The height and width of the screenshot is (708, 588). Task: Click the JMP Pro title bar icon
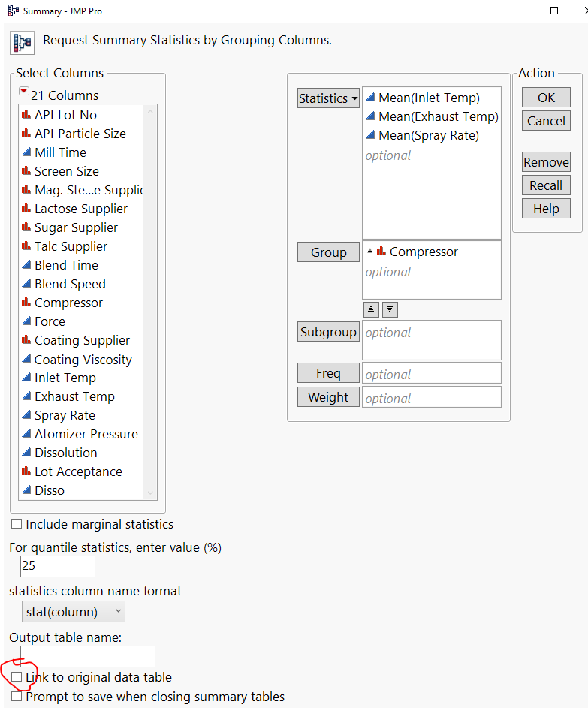[x=13, y=11]
